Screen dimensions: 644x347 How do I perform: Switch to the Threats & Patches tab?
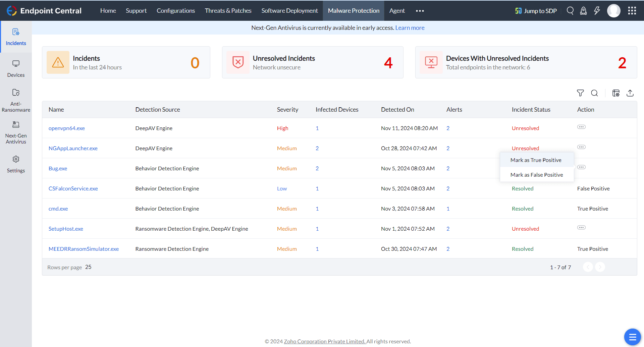pos(228,10)
